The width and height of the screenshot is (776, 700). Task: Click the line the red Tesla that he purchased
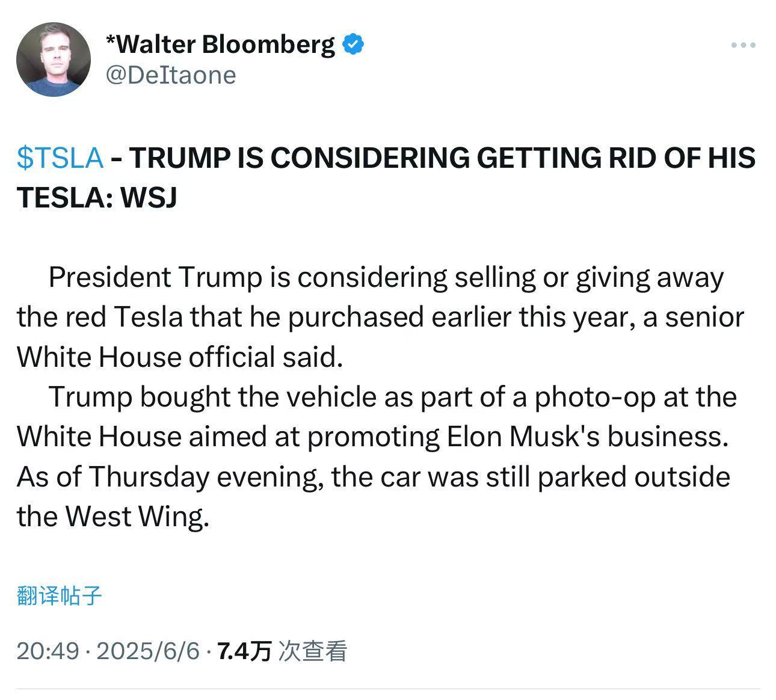(x=380, y=318)
